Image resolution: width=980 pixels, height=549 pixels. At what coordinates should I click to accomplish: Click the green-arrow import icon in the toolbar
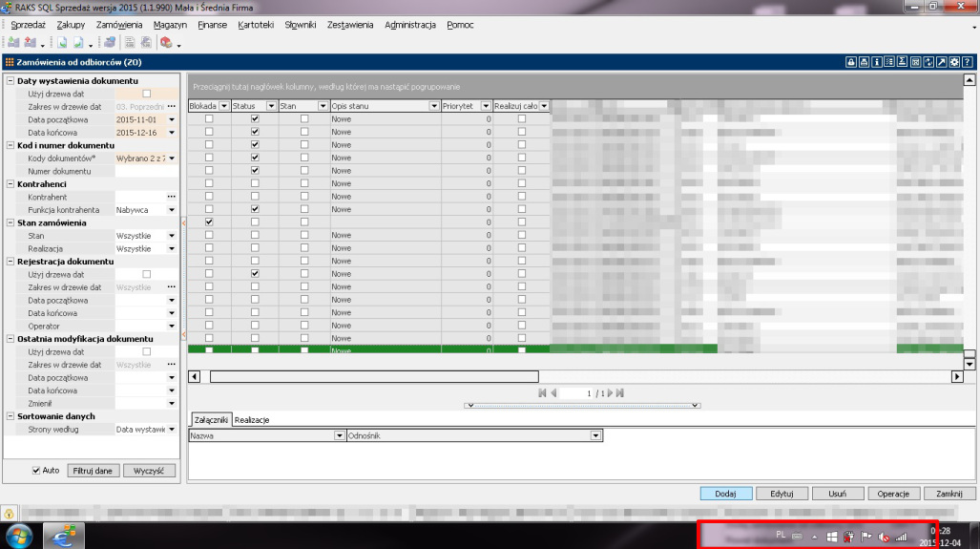click(13, 43)
